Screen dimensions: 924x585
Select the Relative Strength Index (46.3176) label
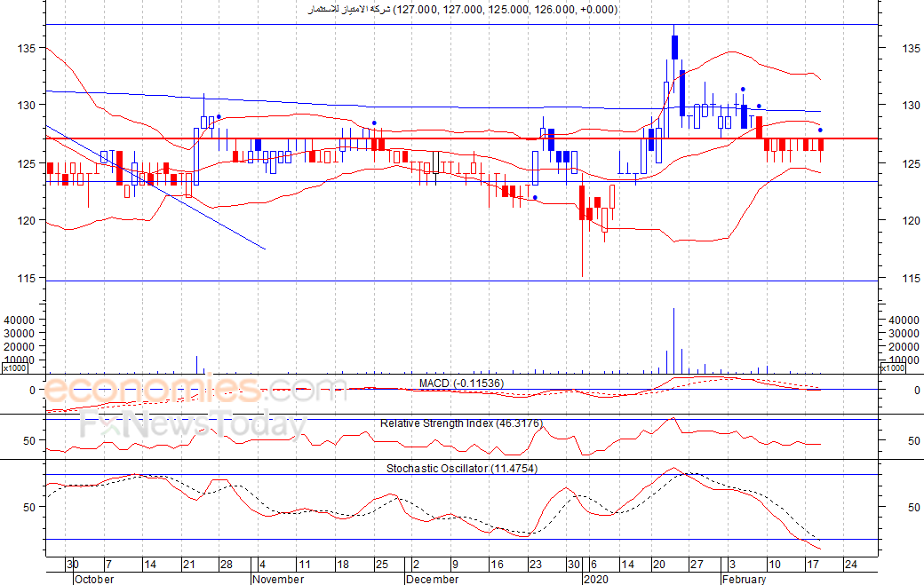[x=461, y=423]
